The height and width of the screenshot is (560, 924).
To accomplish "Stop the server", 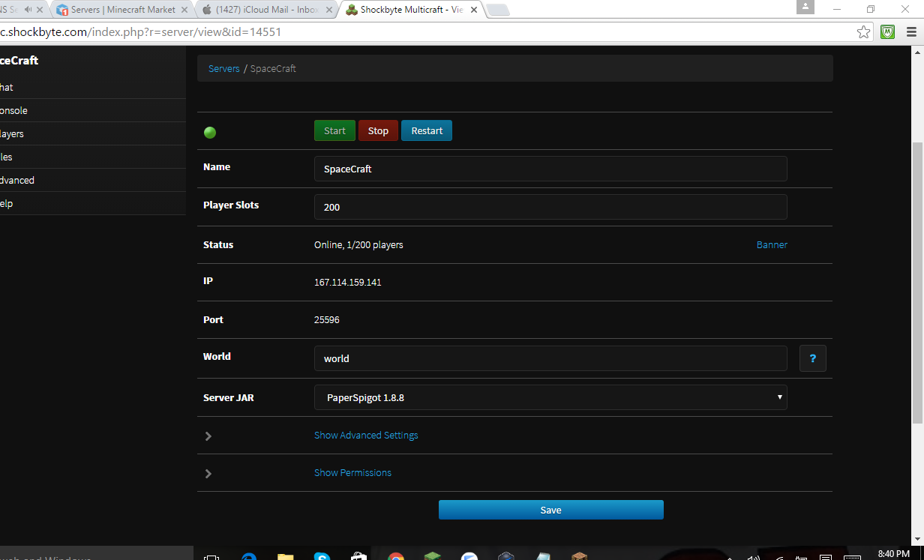I will [x=378, y=130].
